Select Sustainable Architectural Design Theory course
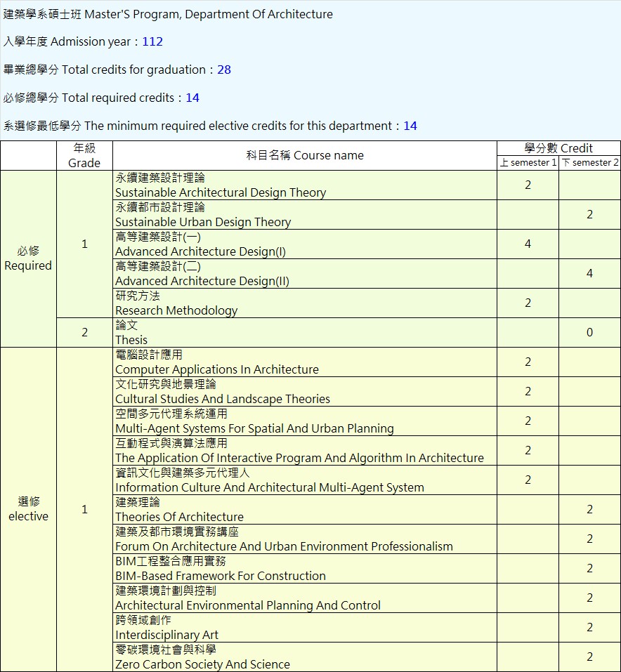The height and width of the screenshot is (672, 621). click(x=305, y=185)
